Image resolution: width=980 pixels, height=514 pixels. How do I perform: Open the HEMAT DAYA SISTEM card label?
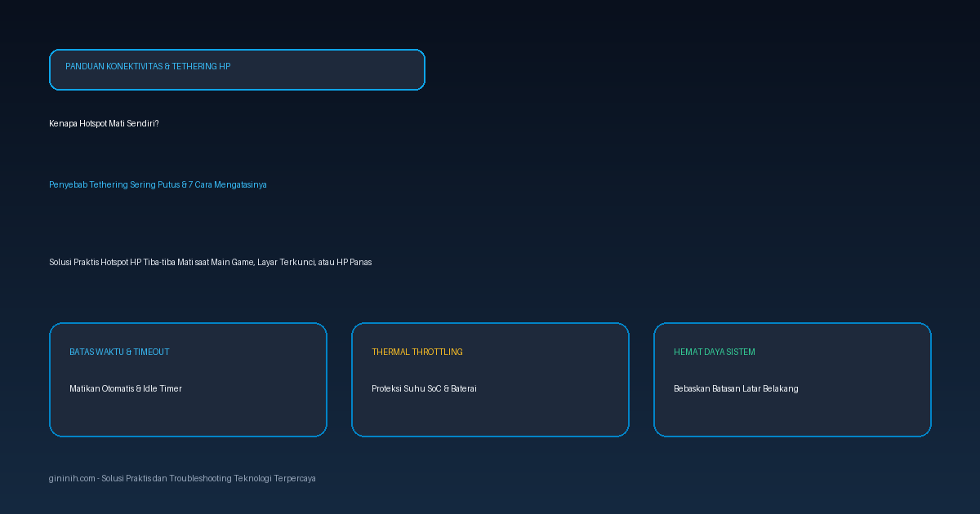tap(715, 352)
